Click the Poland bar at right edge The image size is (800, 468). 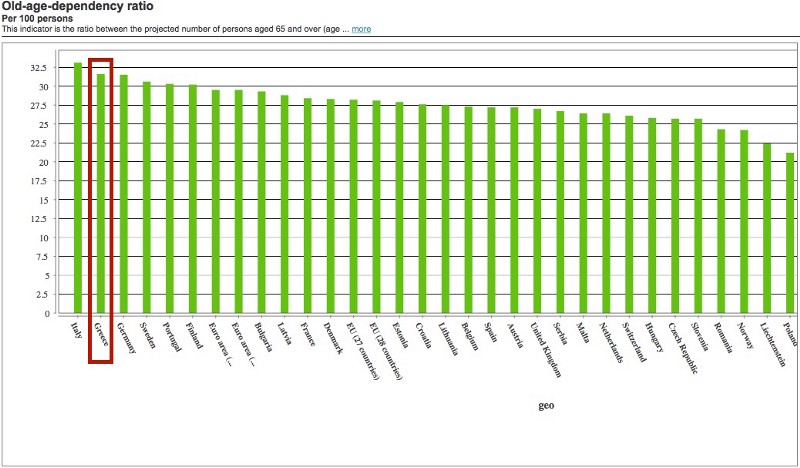[790, 233]
